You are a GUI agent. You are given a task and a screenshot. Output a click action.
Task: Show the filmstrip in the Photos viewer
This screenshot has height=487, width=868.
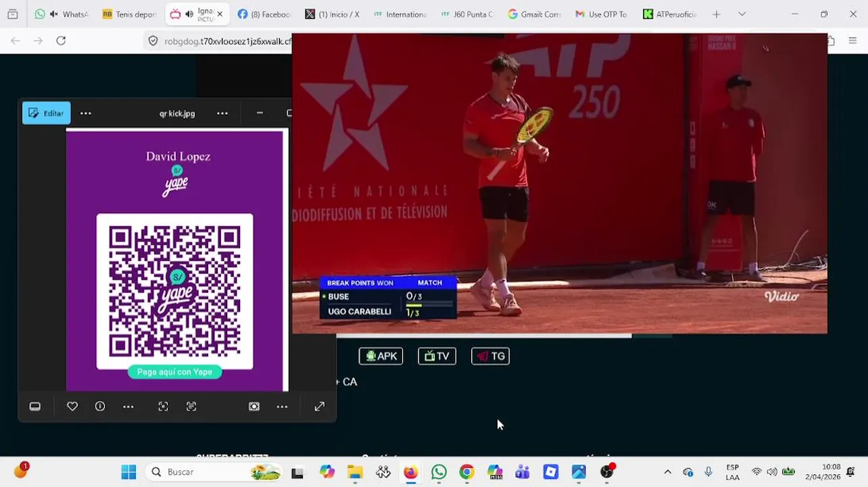[35, 407]
